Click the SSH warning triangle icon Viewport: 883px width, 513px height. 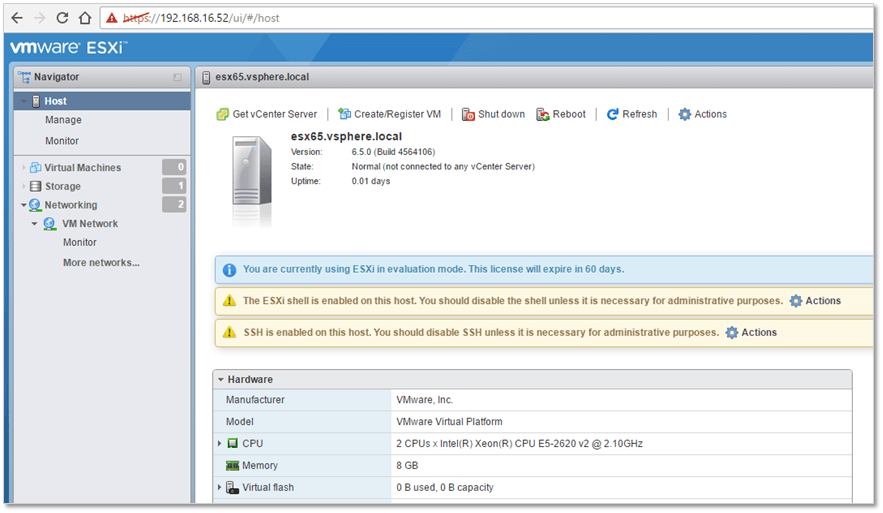tap(229, 332)
